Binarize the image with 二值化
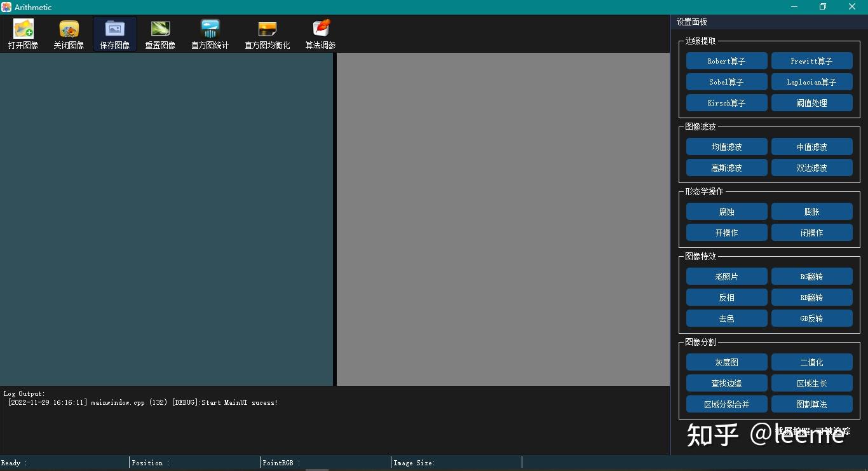The width and height of the screenshot is (868, 471). 812,362
